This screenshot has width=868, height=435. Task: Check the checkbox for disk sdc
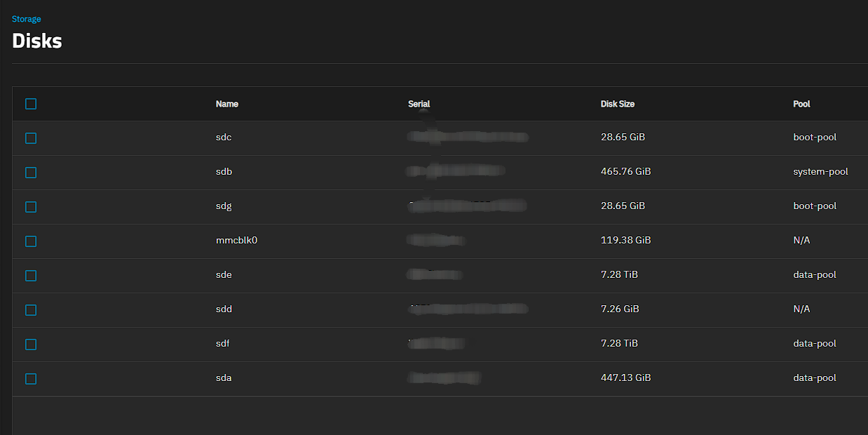pos(30,138)
